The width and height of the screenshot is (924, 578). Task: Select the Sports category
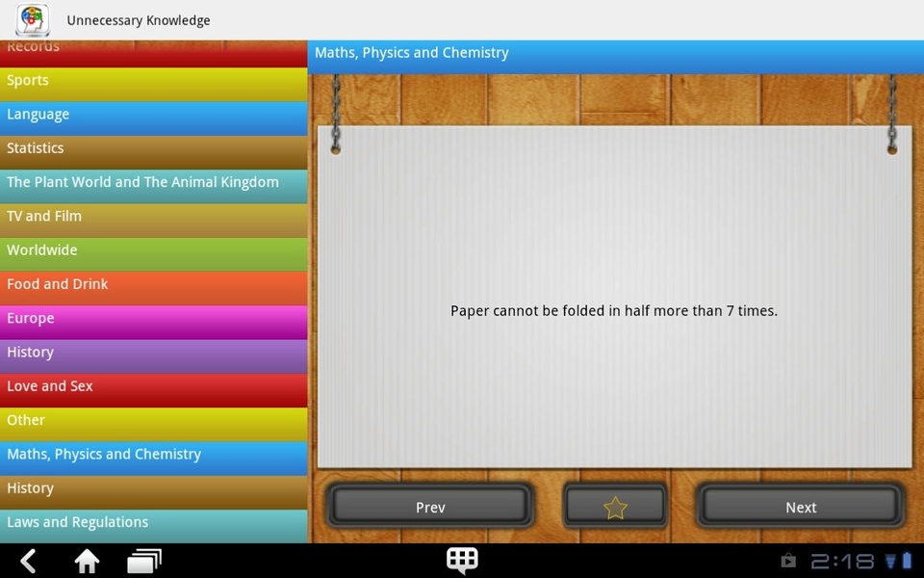pyautogui.click(x=154, y=85)
